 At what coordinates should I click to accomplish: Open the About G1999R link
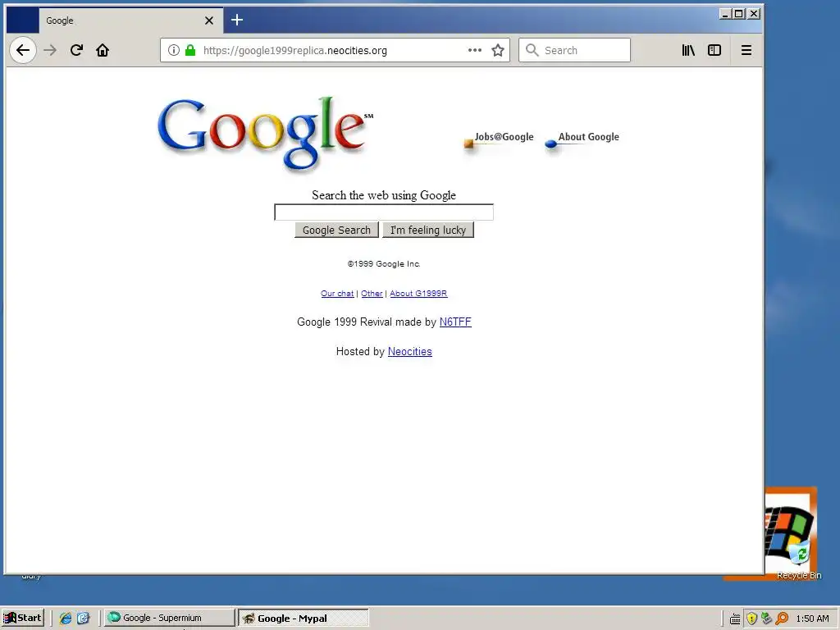coord(418,294)
